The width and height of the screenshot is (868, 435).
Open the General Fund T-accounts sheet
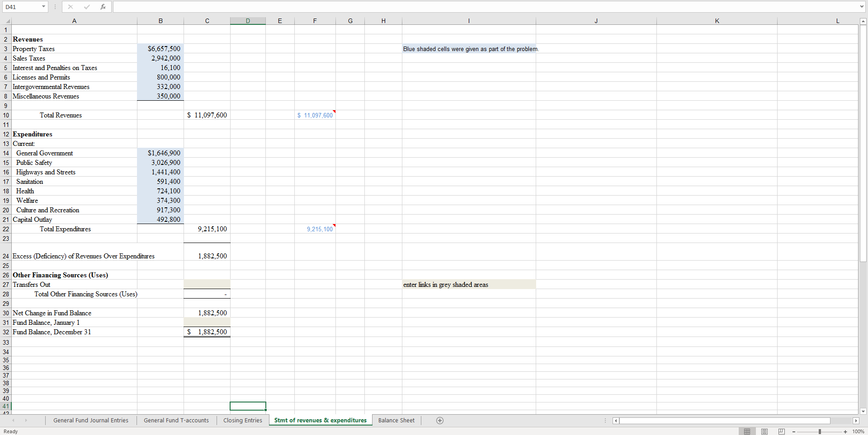(x=176, y=420)
